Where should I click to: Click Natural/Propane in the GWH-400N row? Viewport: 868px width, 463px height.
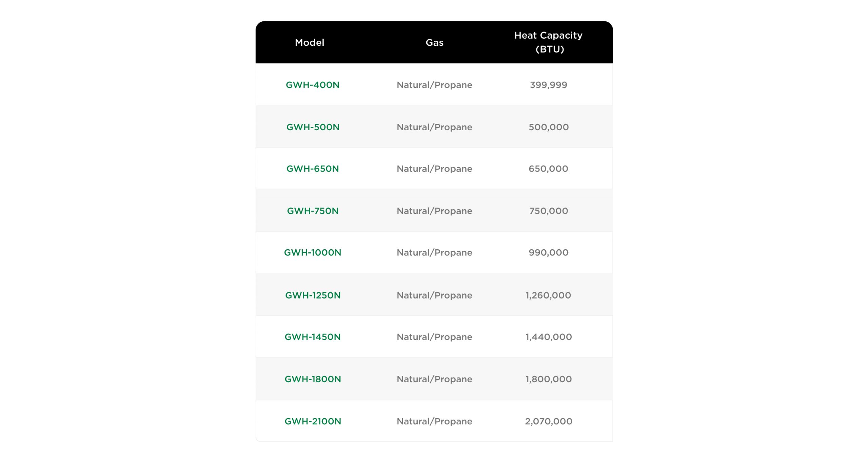[434, 85]
